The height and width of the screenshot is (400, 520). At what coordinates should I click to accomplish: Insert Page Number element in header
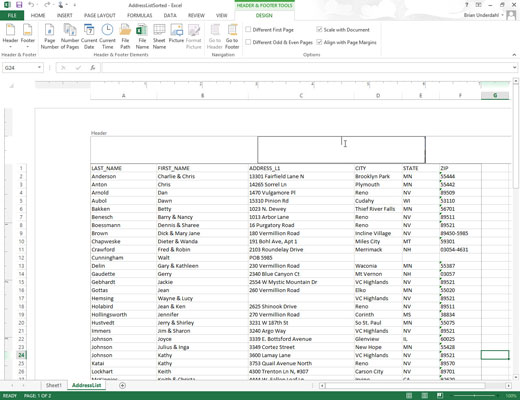coord(50,36)
